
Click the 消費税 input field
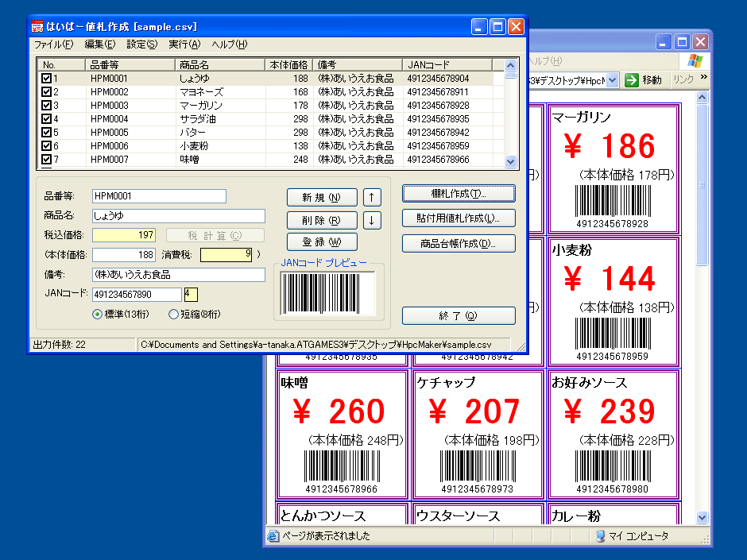coord(226,255)
